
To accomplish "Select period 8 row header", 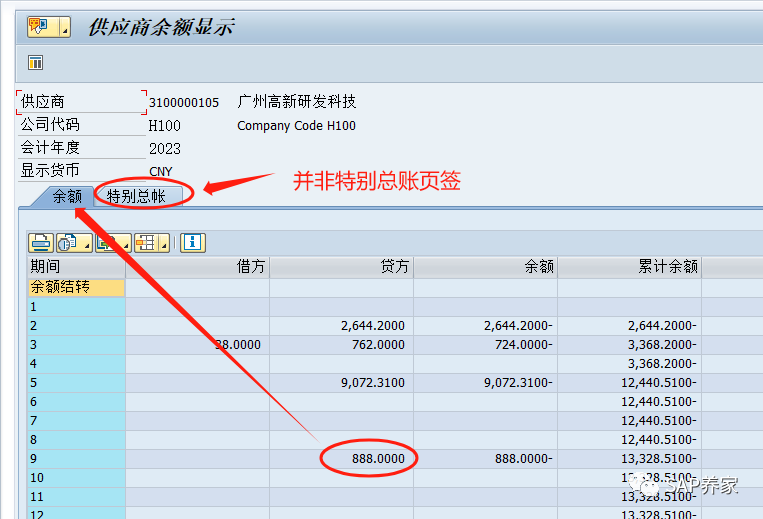I will tap(76, 440).
